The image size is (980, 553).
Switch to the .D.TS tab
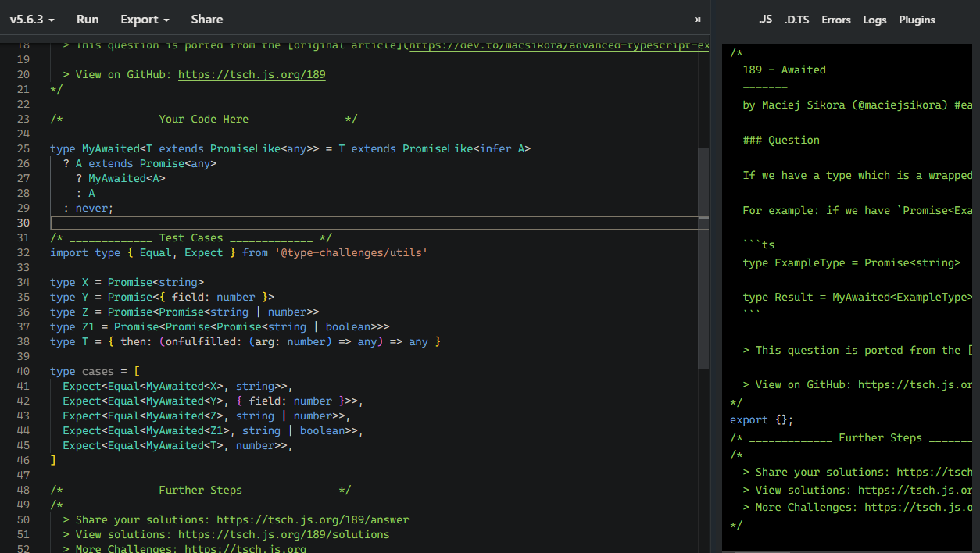point(796,20)
